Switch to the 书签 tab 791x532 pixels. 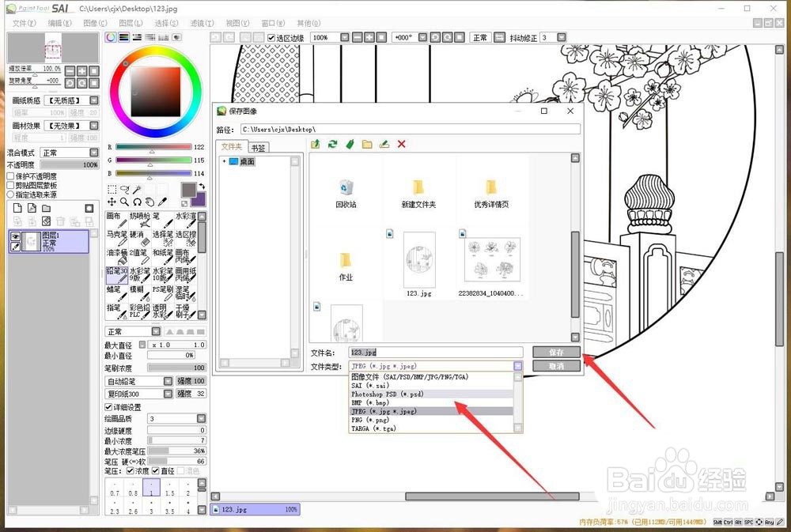click(x=258, y=148)
